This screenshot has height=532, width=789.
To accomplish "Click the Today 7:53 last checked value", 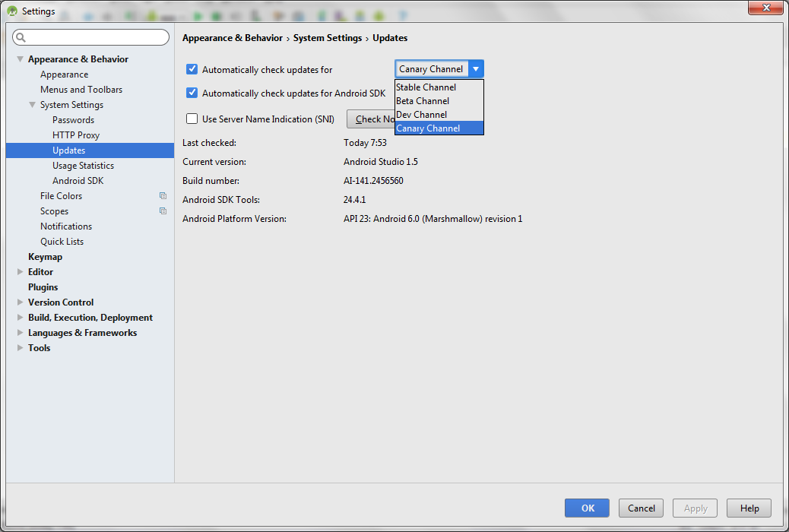I will coord(365,143).
